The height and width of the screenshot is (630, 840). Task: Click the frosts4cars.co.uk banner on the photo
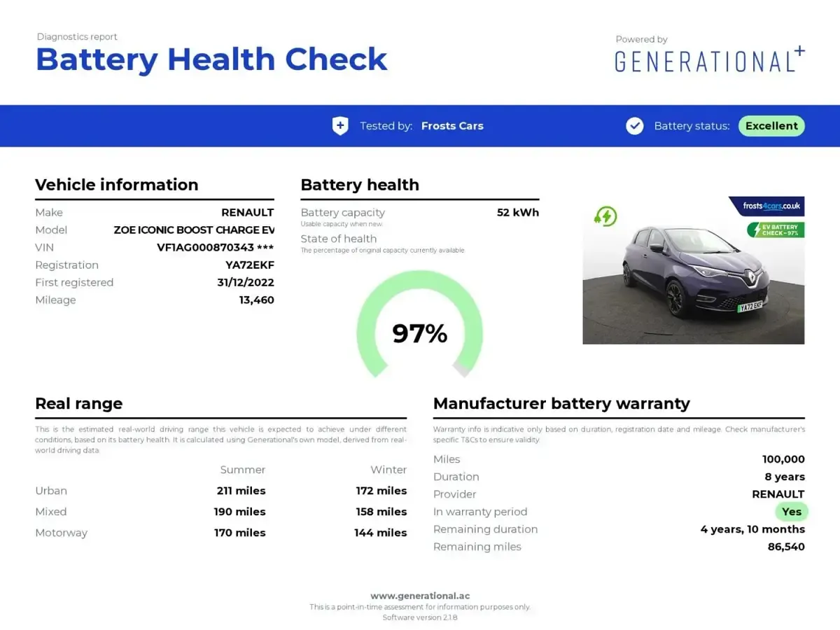click(x=768, y=206)
